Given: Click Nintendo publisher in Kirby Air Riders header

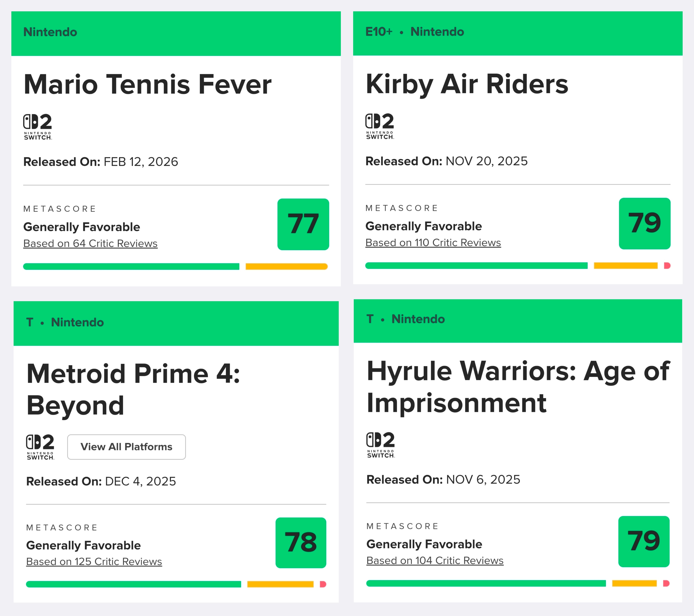Looking at the screenshot, I should click(437, 31).
